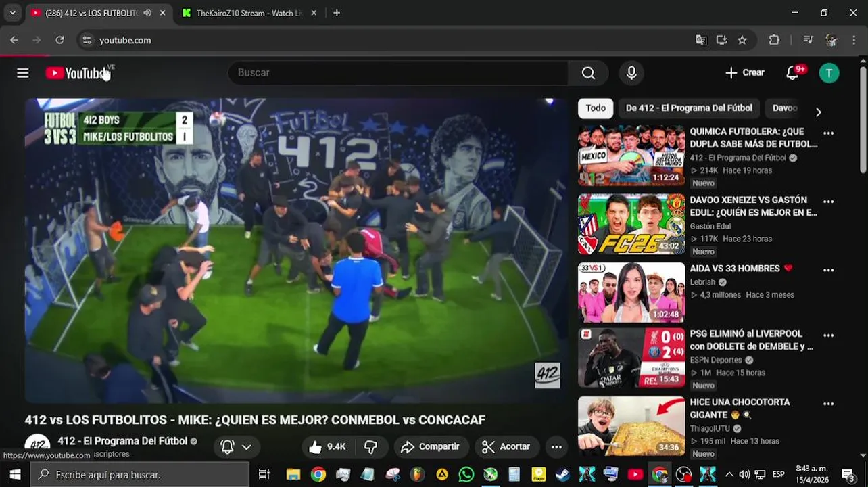Screen dimensions: 868x487
Task: Click the magnifier search button
Action: point(588,73)
